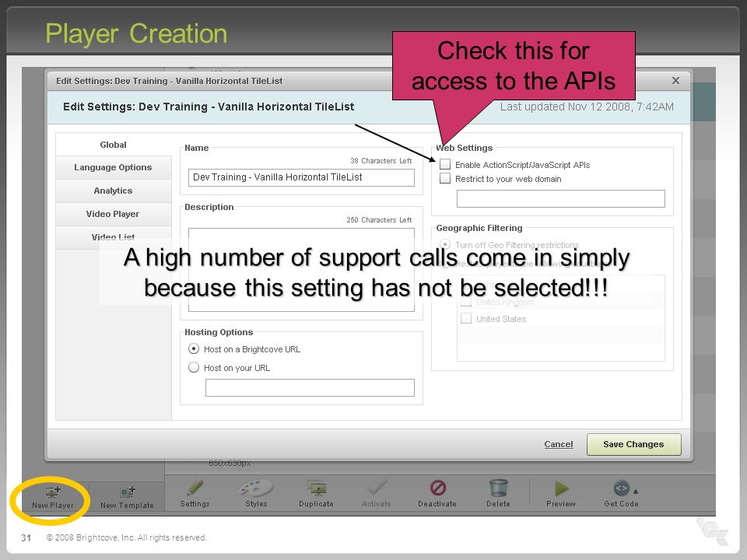Switch to the Analytics tab
The width and height of the screenshot is (747, 560).
click(x=114, y=191)
